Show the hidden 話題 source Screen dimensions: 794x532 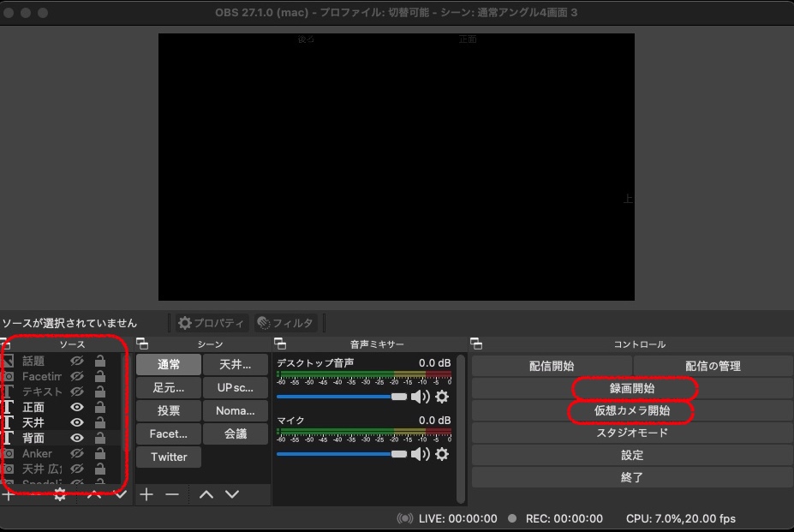[77, 361]
